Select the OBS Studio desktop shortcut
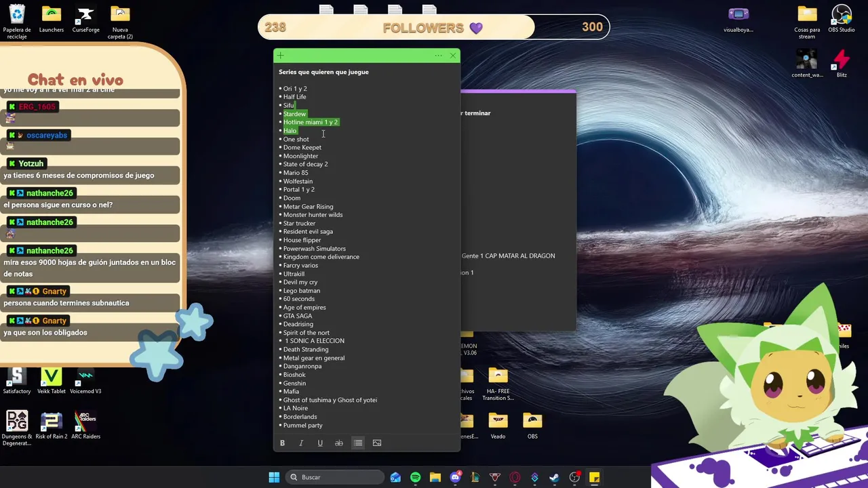Viewport: 868px width, 488px height. click(842, 19)
